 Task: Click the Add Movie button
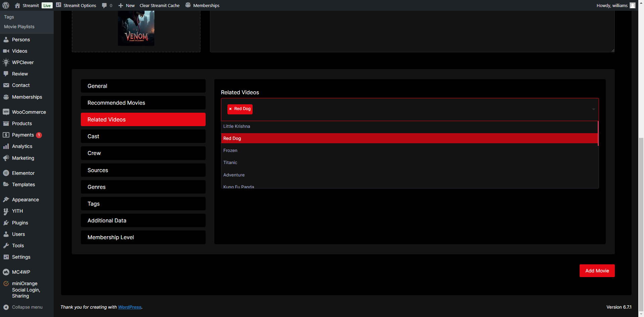(597, 271)
